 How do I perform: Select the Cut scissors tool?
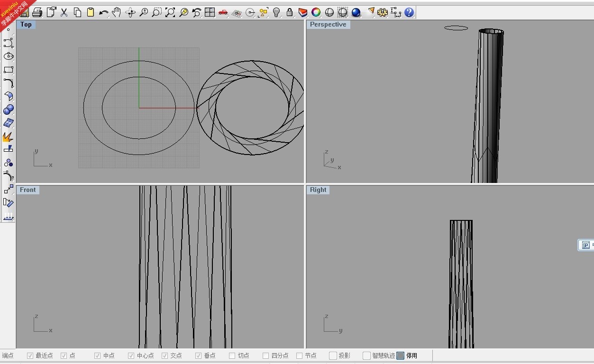64,13
